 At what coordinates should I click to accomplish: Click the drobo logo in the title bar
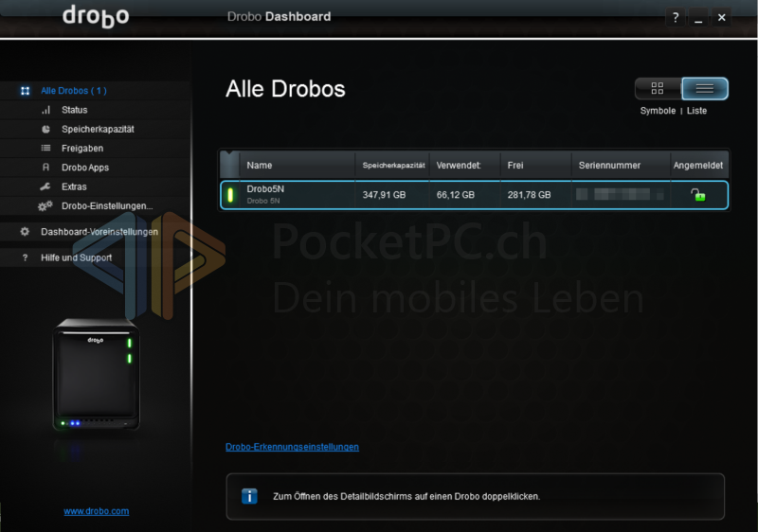[x=96, y=16]
